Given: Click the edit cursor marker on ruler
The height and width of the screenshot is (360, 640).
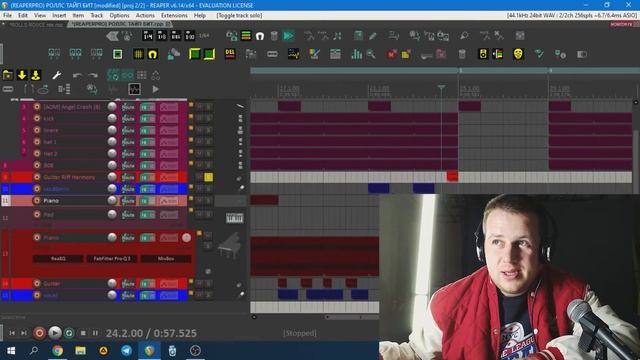Looking at the screenshot, I should 441,87.
